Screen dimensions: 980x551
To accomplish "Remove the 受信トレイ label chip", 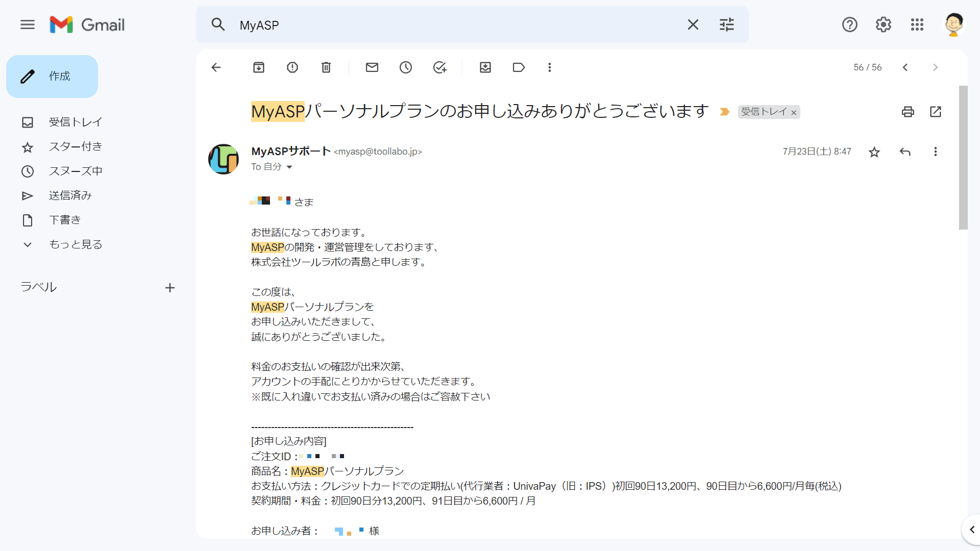I will point(794,112).
